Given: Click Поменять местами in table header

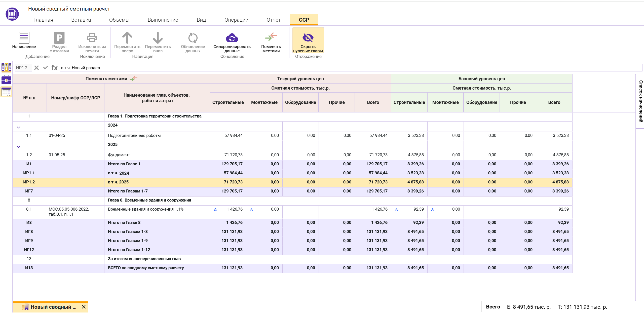Looking at the screenshot, I should coord(111,79).
